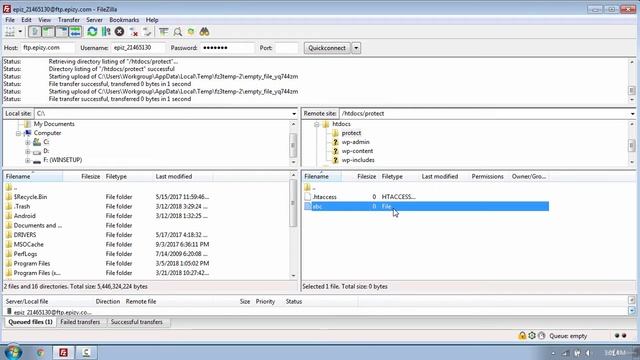Disconnect from the current server

[x=133, y=32]
